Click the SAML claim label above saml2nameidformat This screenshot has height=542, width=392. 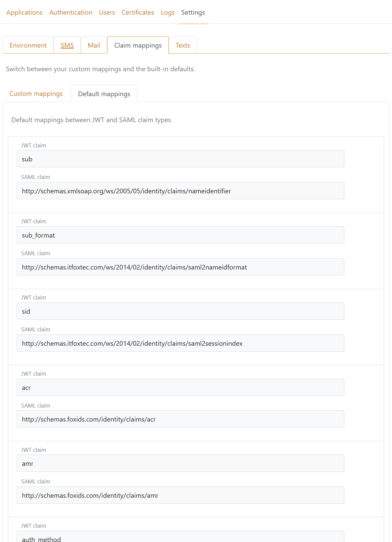36,253
